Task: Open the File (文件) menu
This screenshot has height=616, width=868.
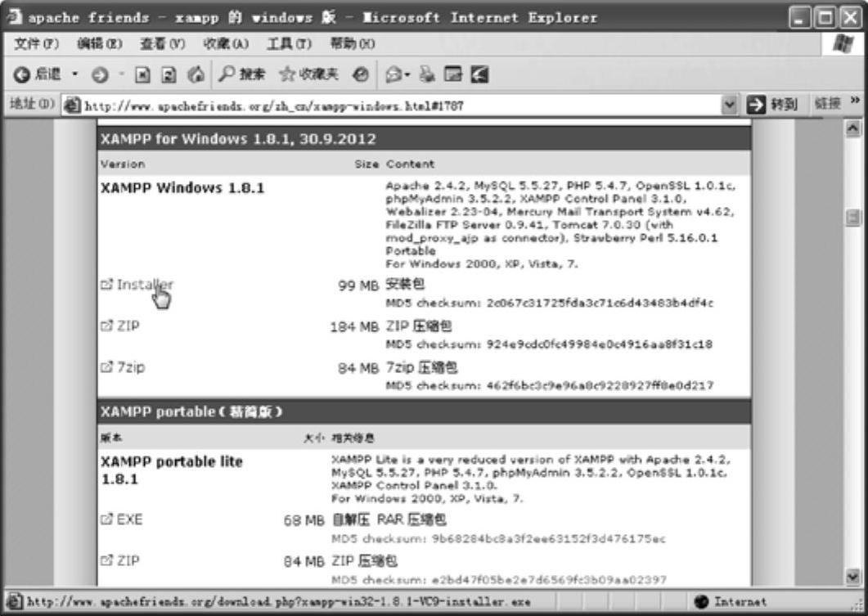Action: pyautogui.click(x=36, y=43)
